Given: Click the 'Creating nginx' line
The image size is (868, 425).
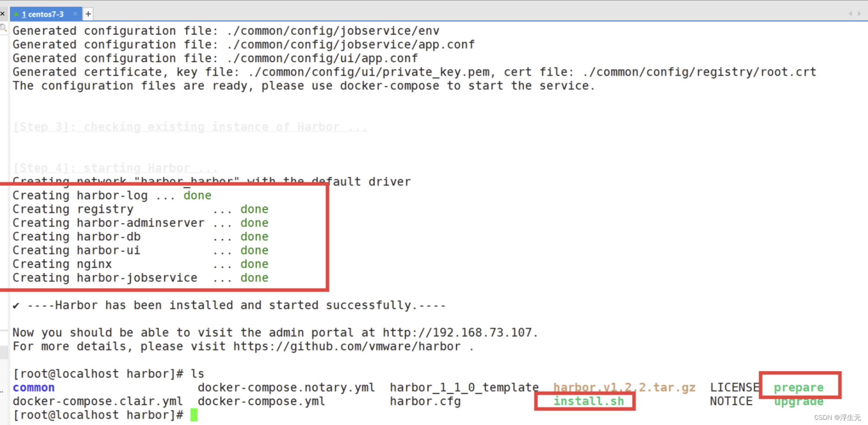Looking at the screenshot, I should (x=141, y=264).
